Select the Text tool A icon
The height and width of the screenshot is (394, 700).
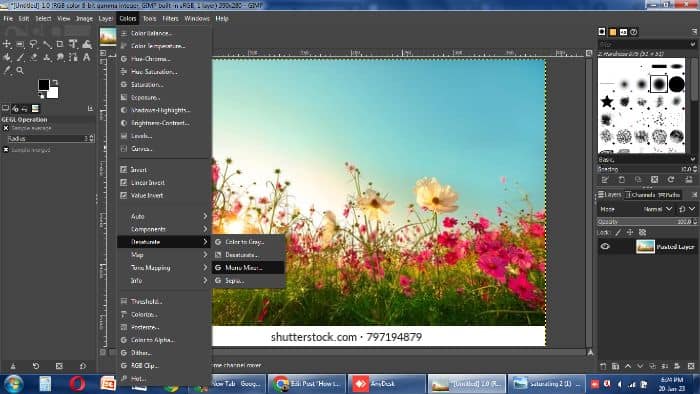[x=86, y=57]
